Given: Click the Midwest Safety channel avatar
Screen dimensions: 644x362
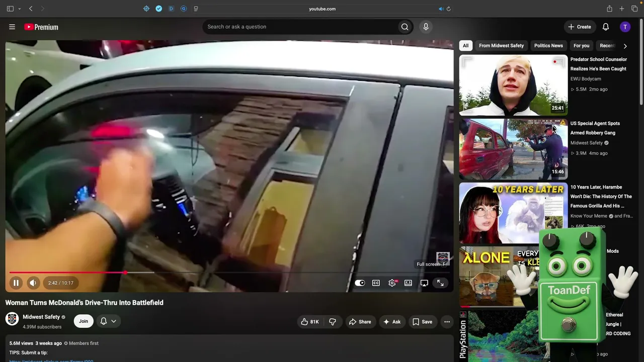Looking at the screenshot, I should 12,319.
